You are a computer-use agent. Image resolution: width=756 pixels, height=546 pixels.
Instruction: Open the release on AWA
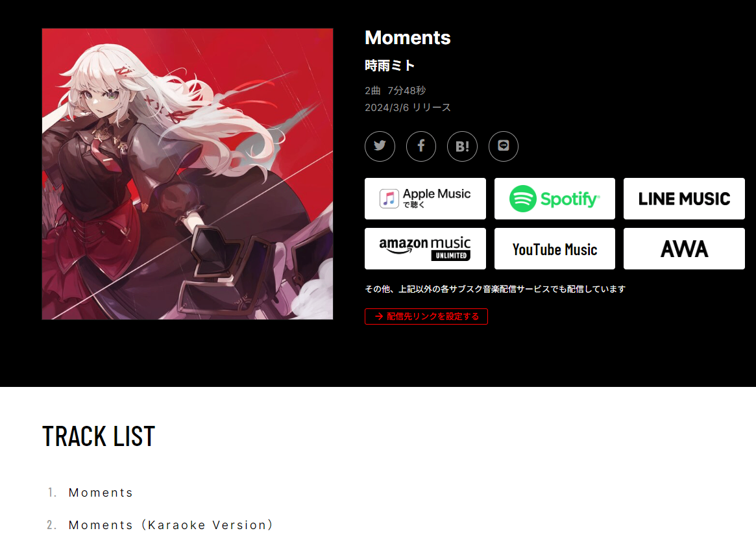point(684,249)
